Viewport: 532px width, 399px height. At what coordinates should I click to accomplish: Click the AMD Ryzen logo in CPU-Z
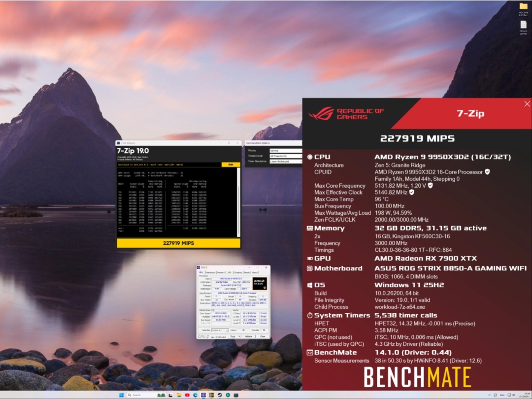click(260, 284)
